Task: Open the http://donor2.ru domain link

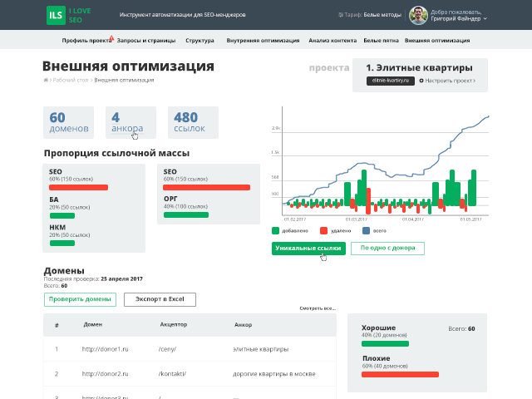Action: click(x=106, y=374)
